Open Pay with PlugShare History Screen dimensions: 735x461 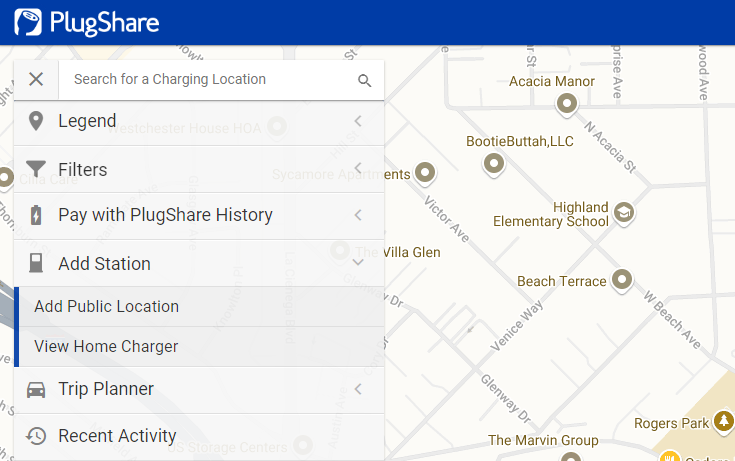tap(199, 216)
